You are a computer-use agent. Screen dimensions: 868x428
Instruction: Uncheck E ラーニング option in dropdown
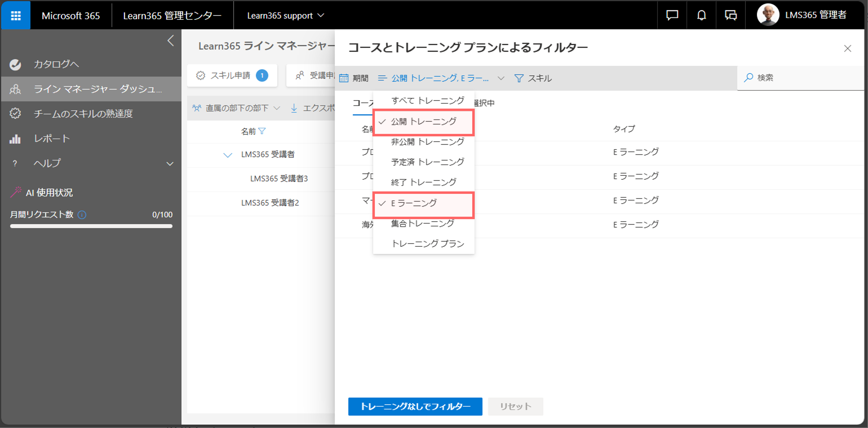click(x=424, y=203)
